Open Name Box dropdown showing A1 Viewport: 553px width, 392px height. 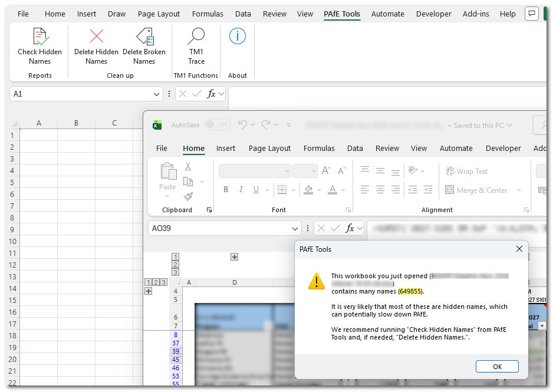156,94
